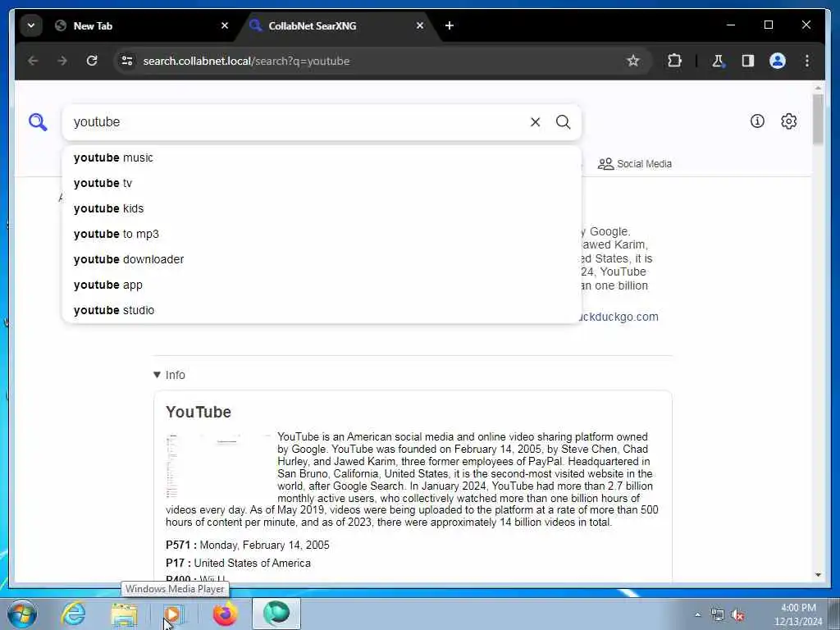
Task: Open the browser three-dot menu
Action: (x=807, y=61)
